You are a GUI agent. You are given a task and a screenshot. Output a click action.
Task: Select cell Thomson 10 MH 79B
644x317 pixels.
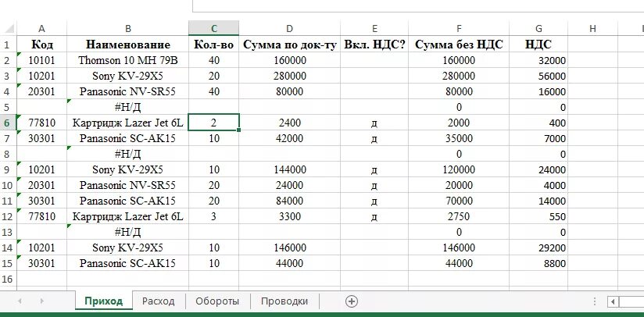(127, 61)
